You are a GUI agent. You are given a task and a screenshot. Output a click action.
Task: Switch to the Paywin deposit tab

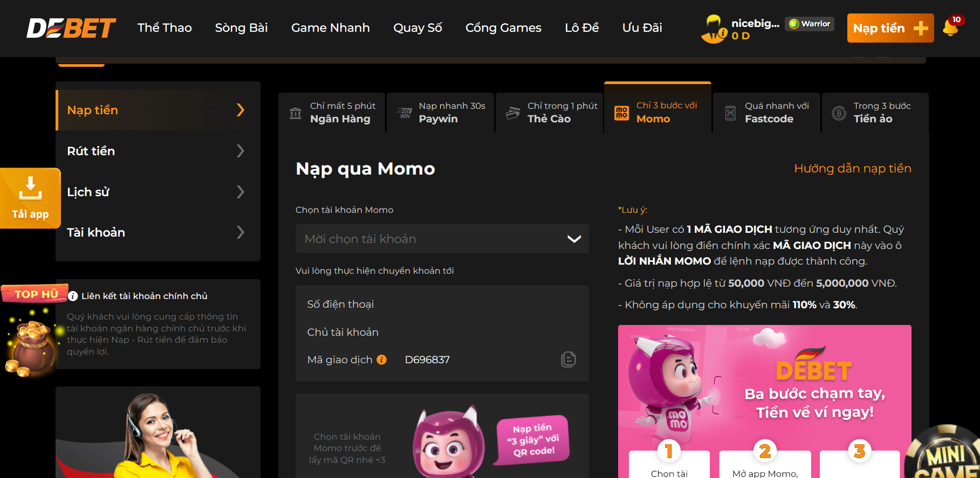pos(441,113)
